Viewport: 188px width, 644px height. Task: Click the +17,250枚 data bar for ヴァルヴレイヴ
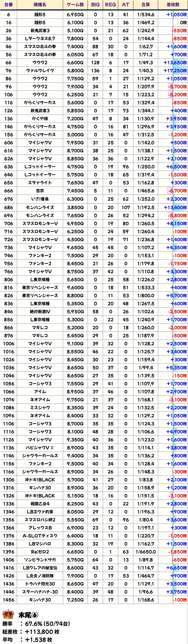[x=175, y=71]
